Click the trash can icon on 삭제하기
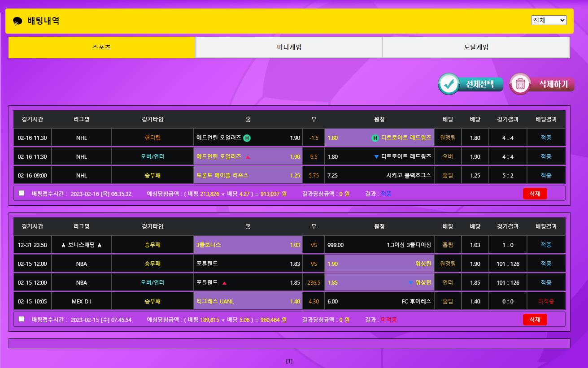588x368 pixels. click(x=520, y=84)
